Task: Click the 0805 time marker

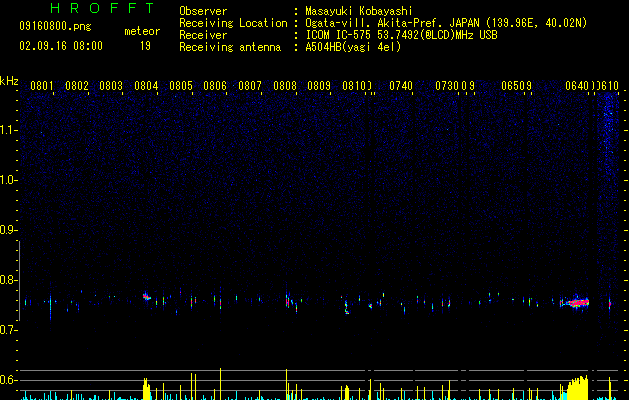Action: click(181, 86)
